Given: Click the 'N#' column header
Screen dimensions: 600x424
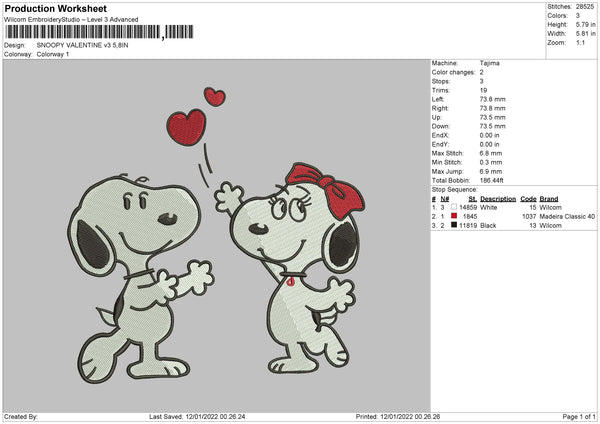Looking at the screenshot, I should coord(445,199).
